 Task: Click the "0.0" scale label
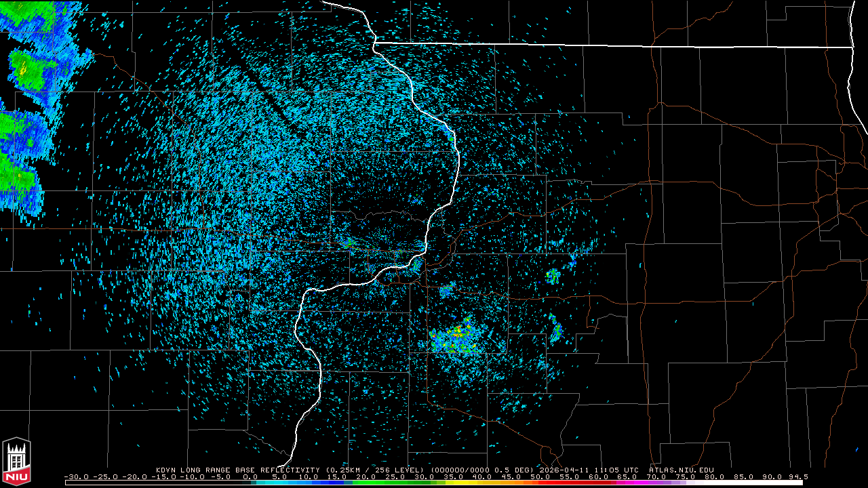pyautogui.click(x=250, y=477)
